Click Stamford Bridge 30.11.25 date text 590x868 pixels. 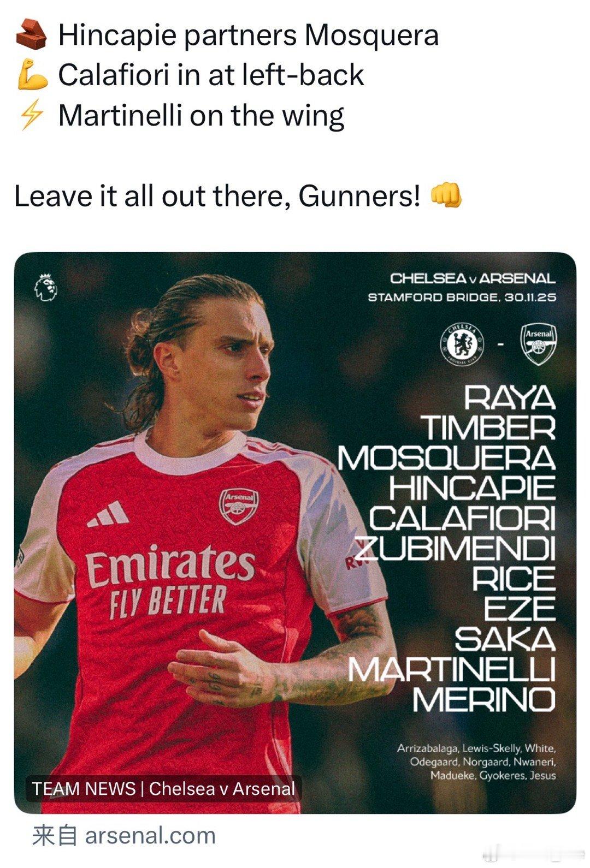click(462, 298)
